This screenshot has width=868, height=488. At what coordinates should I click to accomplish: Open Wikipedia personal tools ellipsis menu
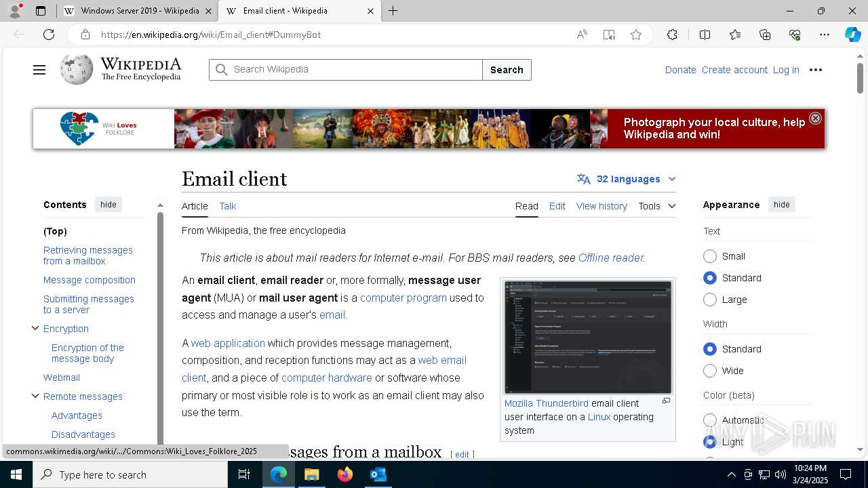(x=816, y=70)
